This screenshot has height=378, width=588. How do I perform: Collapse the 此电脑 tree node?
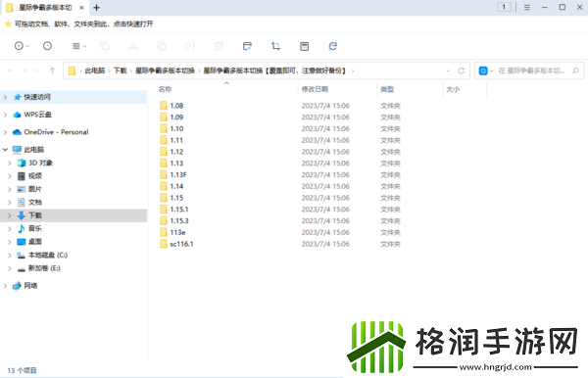[x=5, y=150]
